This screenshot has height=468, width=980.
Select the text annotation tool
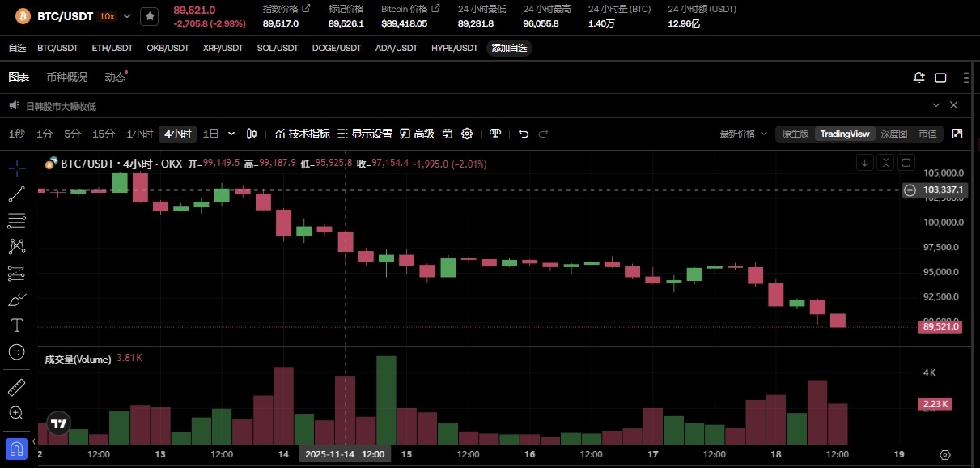point(17,325)
